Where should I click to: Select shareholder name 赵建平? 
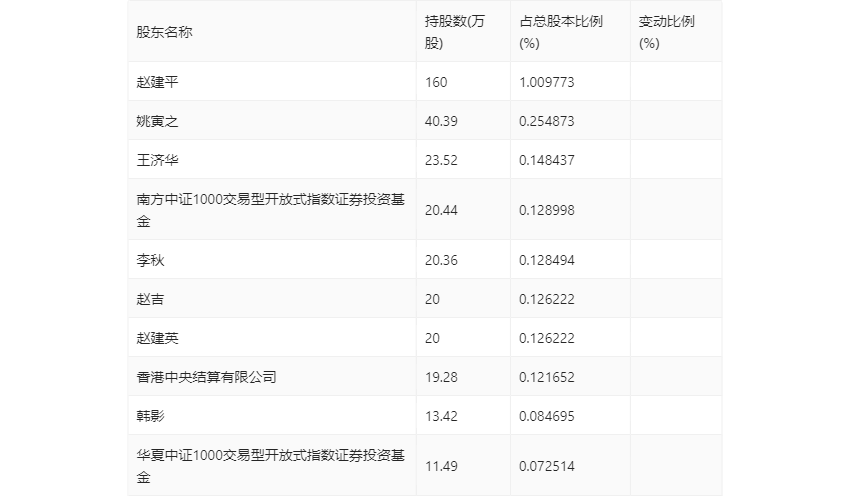(x=157, y=82)
